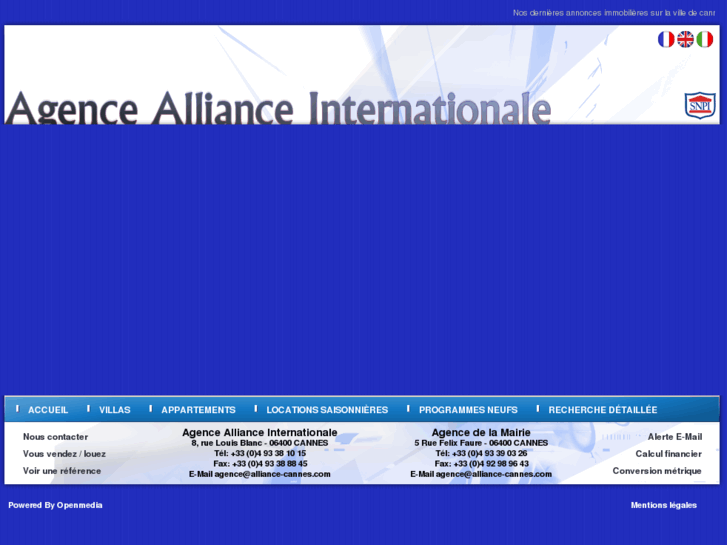Open the Conversion métrique link
This screenshot has width=727, height=545.
click(x=657, y=471)
